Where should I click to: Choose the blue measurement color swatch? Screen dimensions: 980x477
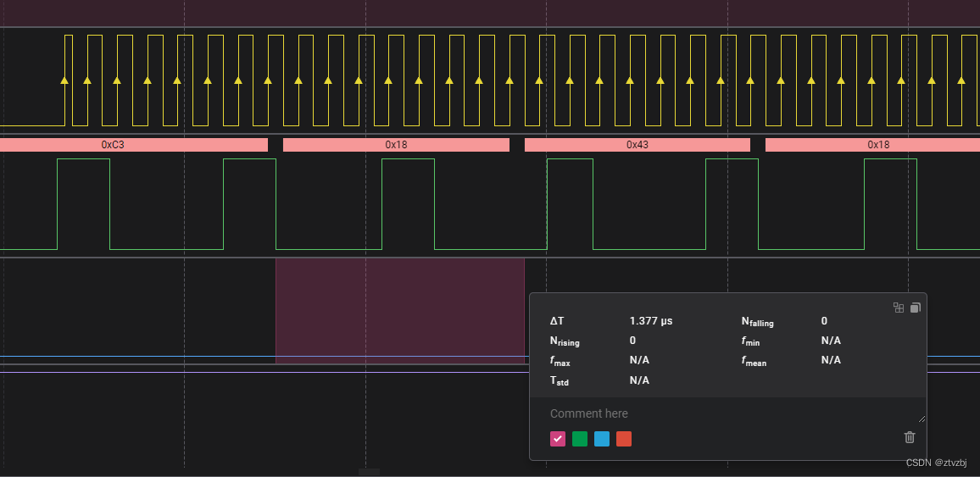point(602,439)
